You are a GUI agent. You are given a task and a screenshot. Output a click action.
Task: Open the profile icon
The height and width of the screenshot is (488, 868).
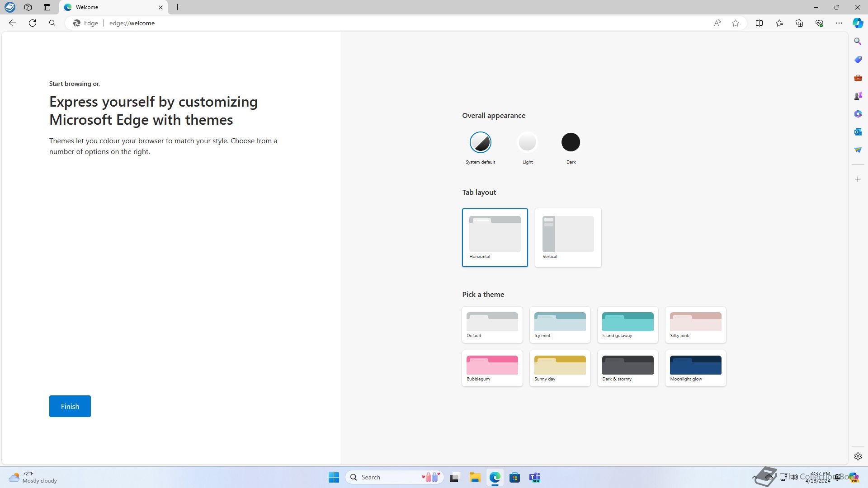click(x=10, y=7)
